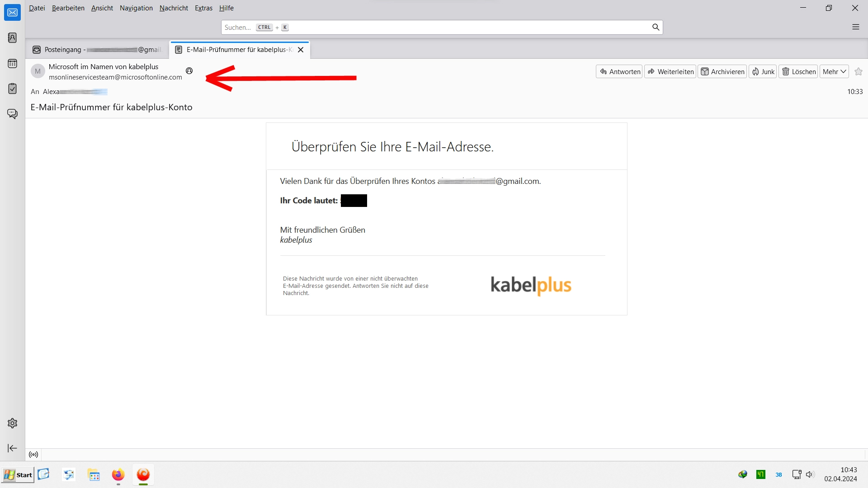Screen dimensions: 868x488
Task: Open the Hilfe menu
Action: click(x=226, y=8)
